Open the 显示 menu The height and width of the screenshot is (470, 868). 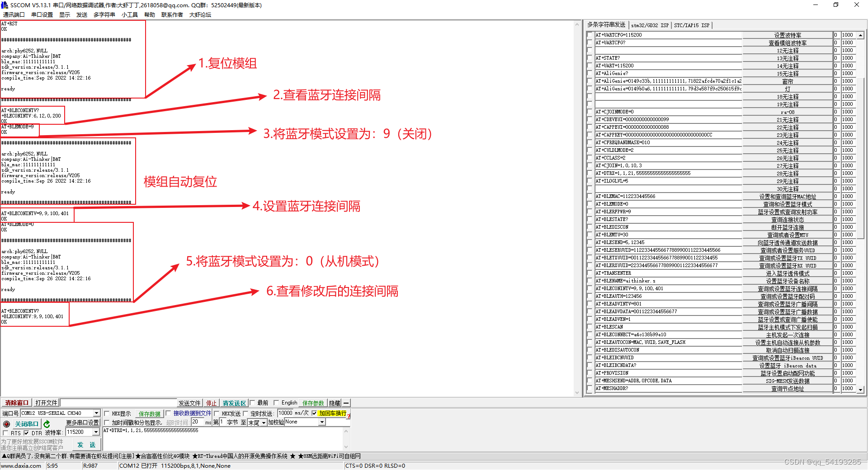(65, 15)
